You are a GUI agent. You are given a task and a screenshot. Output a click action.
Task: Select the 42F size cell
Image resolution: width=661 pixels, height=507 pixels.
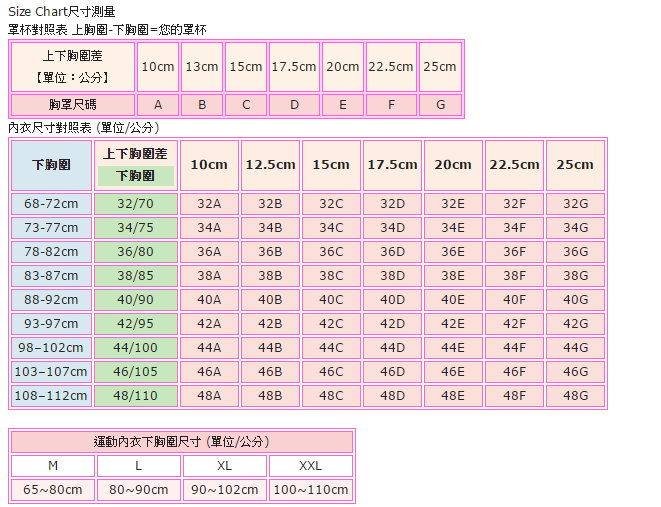tap(514, 323)
